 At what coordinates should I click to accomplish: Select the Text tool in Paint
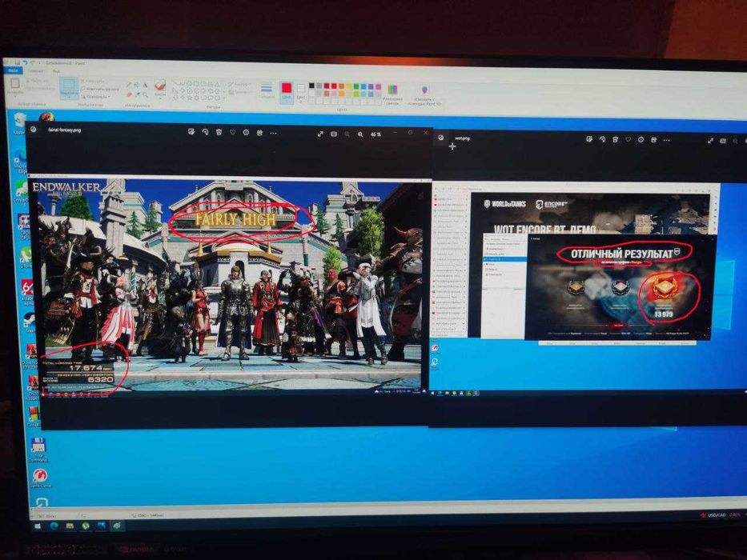click(x=145, y=86)
